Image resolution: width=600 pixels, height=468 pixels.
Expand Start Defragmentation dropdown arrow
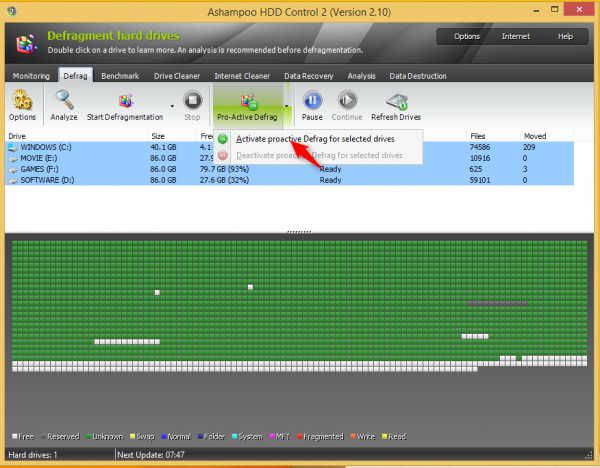pyautogui.click(x=172, y=106)
